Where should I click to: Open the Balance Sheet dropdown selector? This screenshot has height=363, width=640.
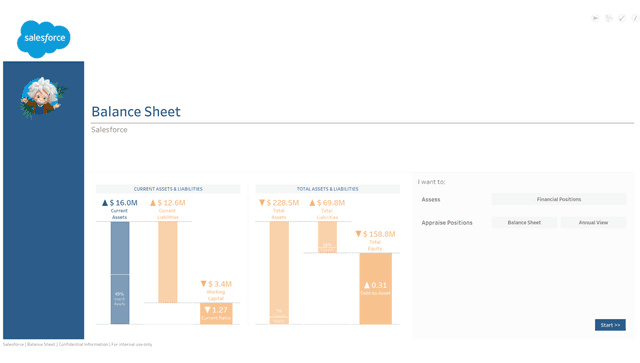coord(524,223)
